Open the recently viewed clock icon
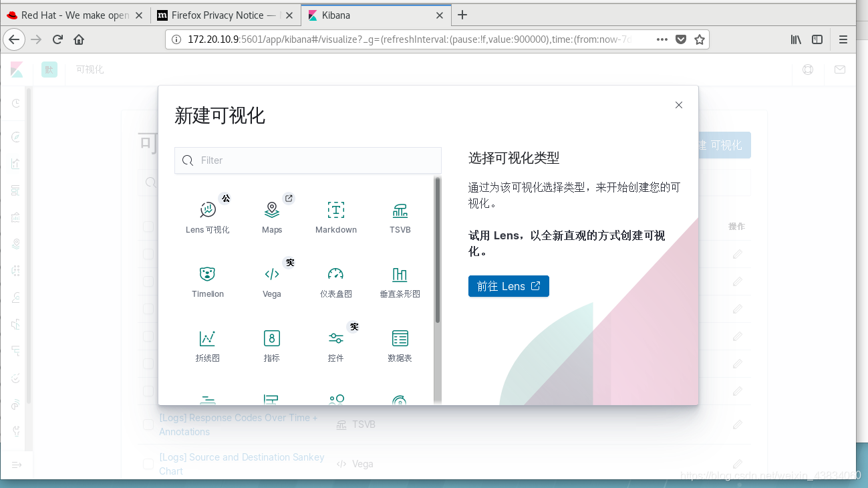This screenshot has width=868, height=488. [x=16, y=103]
